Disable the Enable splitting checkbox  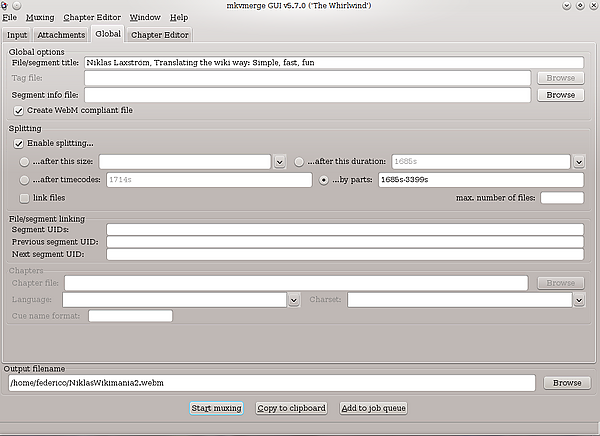[19, 145]
